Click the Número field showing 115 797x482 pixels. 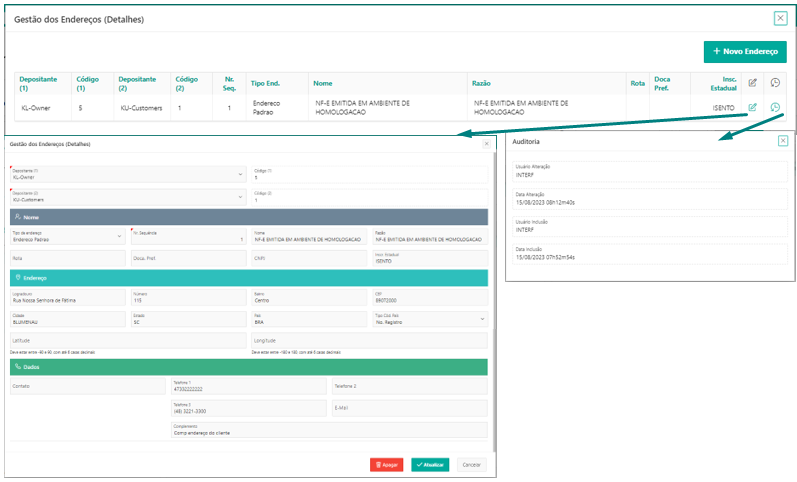coord(189,297)
